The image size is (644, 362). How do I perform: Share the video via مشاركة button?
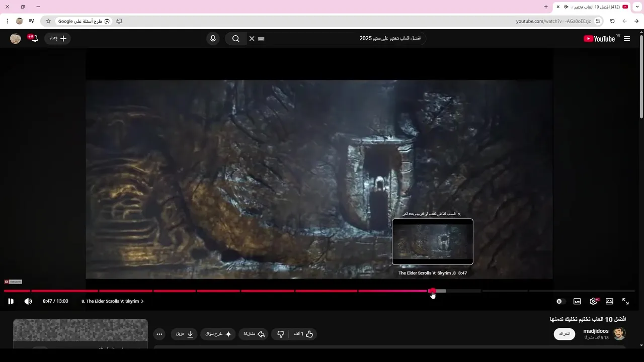[x=254, y=334]
